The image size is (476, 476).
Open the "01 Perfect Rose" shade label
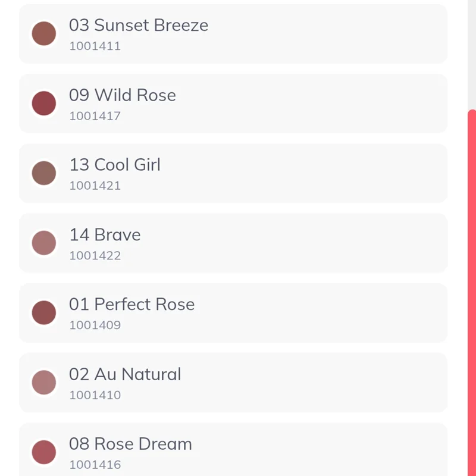pyautogui.click(x=131, y=305)
